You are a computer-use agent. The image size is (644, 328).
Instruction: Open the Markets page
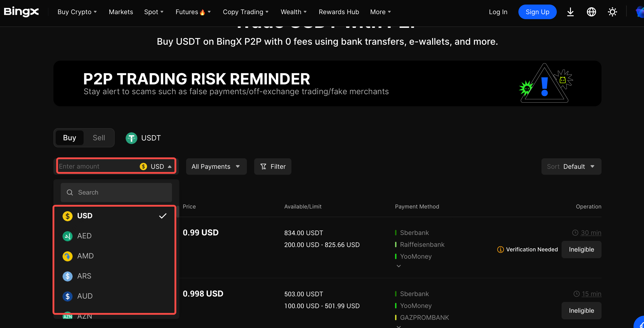(x=121, y=12)
